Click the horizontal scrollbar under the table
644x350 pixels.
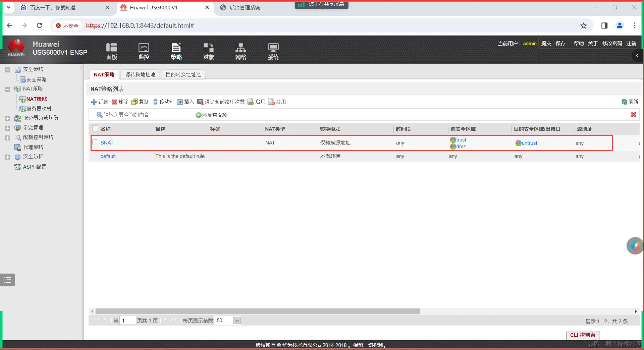click(x=258, y=311)
